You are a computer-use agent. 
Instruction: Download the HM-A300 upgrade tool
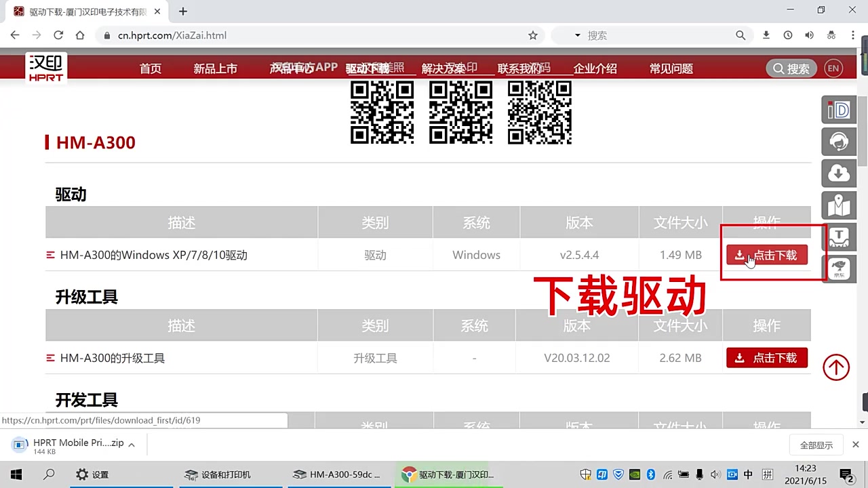767,358
